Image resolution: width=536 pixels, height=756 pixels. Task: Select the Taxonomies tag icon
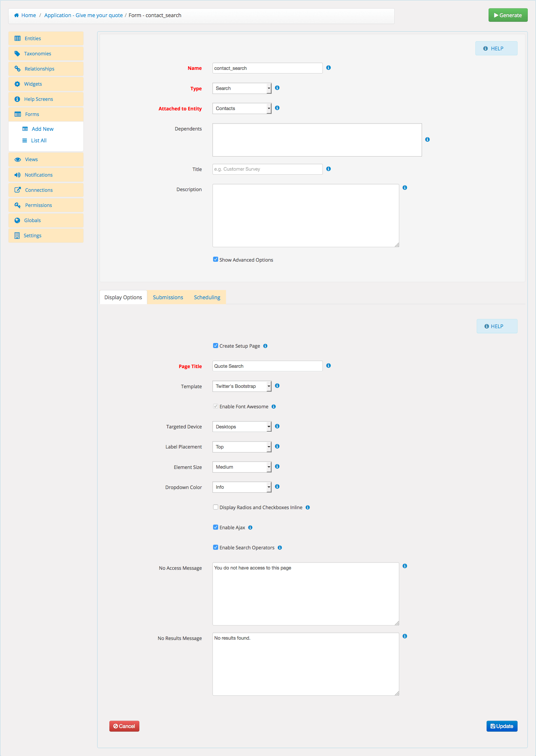coord(17,53)
